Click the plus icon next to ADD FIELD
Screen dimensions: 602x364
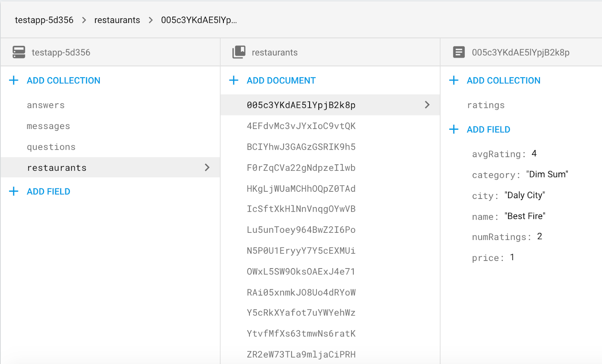point(14,191)
